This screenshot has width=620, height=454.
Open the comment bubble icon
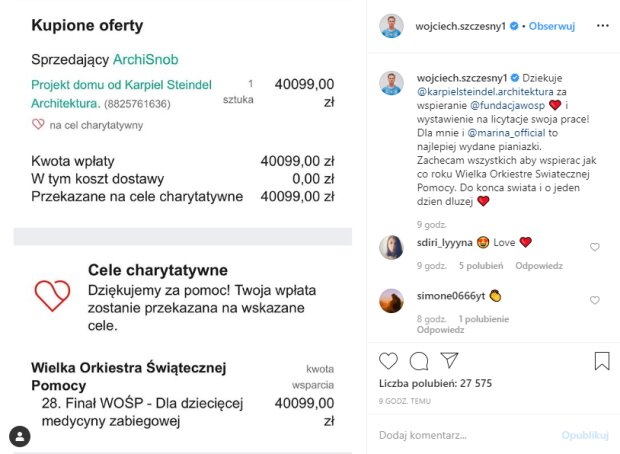pos(419,360)
